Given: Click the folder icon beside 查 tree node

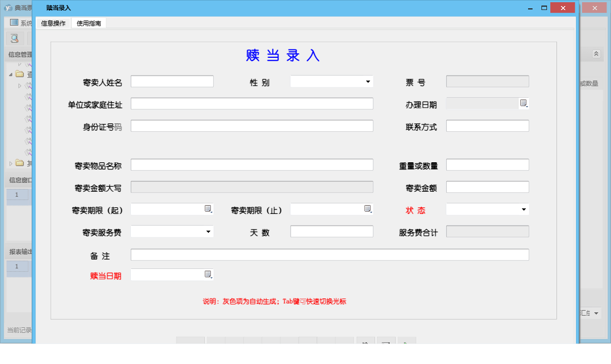Looking at the screenshot, I should 18,74.
